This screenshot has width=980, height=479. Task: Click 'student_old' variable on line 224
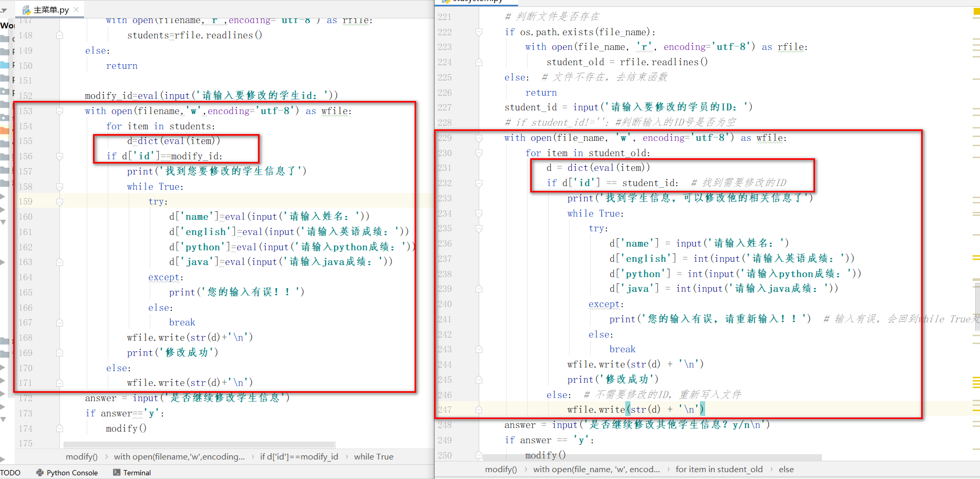575,62
